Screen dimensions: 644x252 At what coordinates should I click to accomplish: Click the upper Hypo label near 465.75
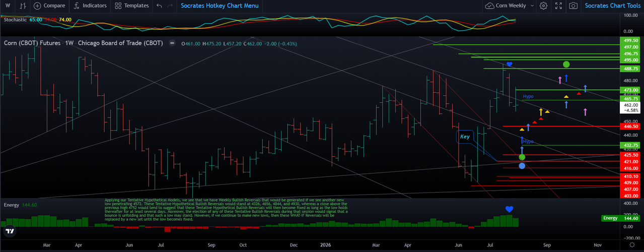coord(528,96)
